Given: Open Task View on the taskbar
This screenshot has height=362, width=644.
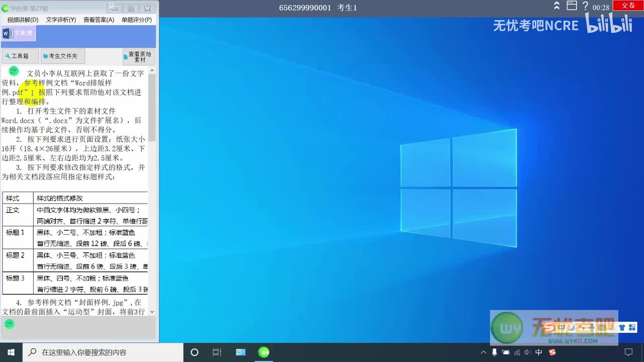Looking at the screenshot, I should pyautogui.click(x=217, y=352).
